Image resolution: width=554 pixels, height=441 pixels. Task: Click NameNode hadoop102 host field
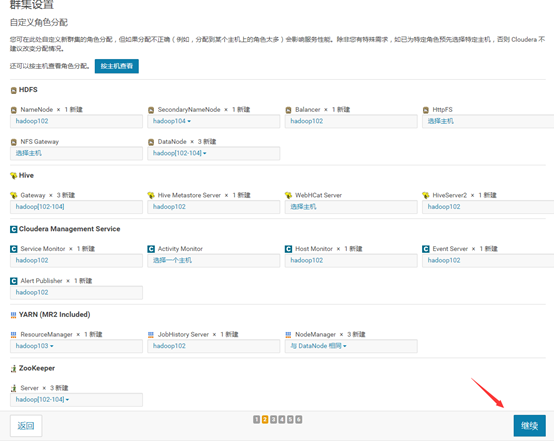click(76, 121)
